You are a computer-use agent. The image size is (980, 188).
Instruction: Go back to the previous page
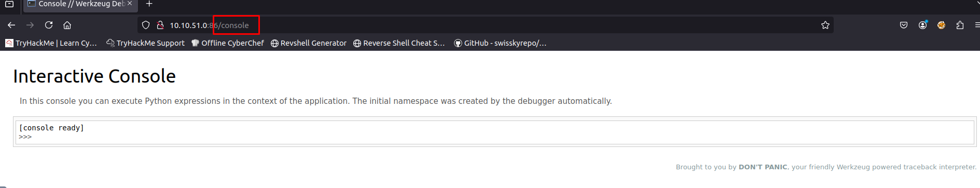pyautogui.click(x=11, y=25)
